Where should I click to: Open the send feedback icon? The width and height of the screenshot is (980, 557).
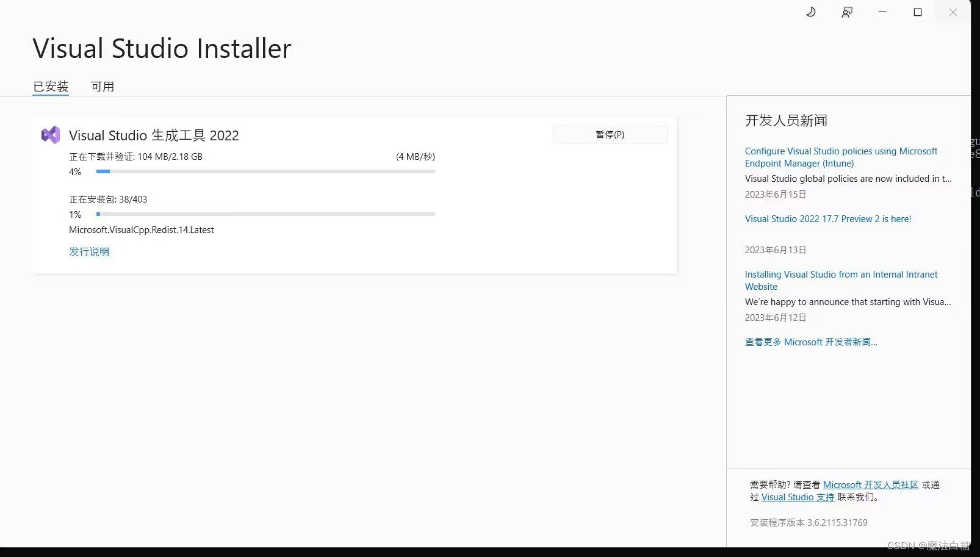pos(846,12)
